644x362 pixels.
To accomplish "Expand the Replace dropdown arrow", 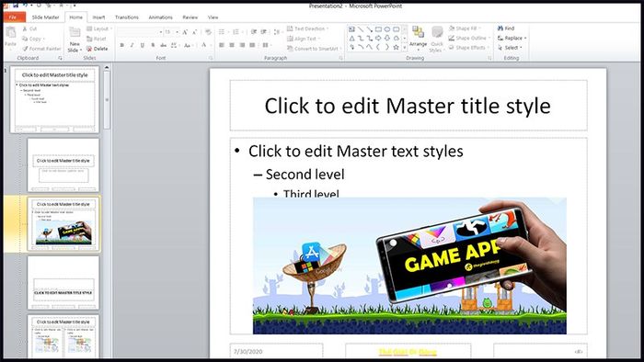I will pos(525,38).
